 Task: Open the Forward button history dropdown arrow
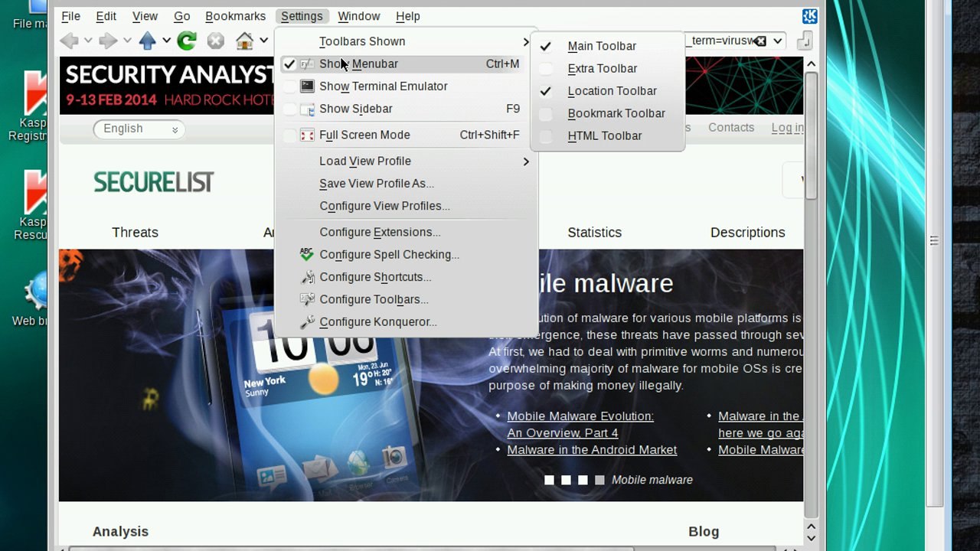127,41
